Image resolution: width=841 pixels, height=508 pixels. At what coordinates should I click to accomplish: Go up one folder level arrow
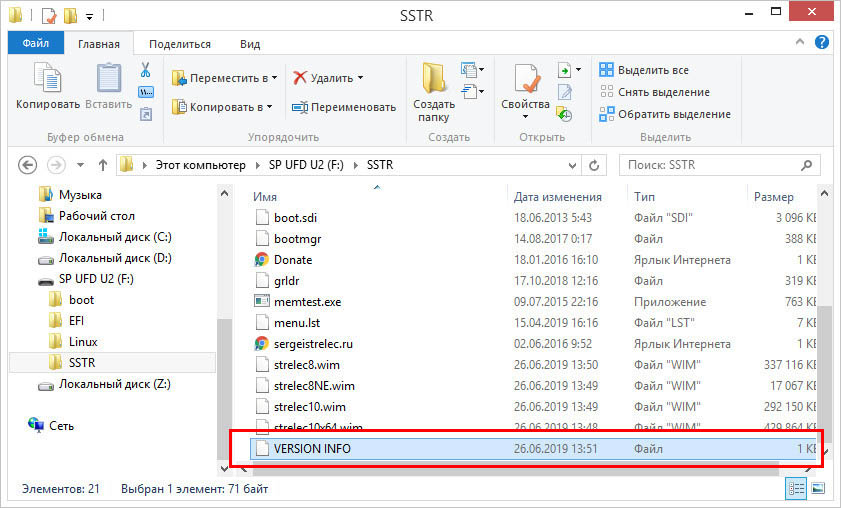[102, 165]
